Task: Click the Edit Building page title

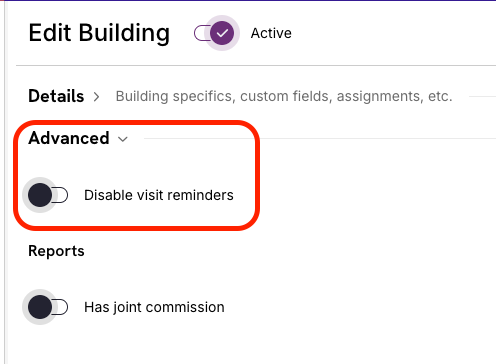Action: point(99,33)
